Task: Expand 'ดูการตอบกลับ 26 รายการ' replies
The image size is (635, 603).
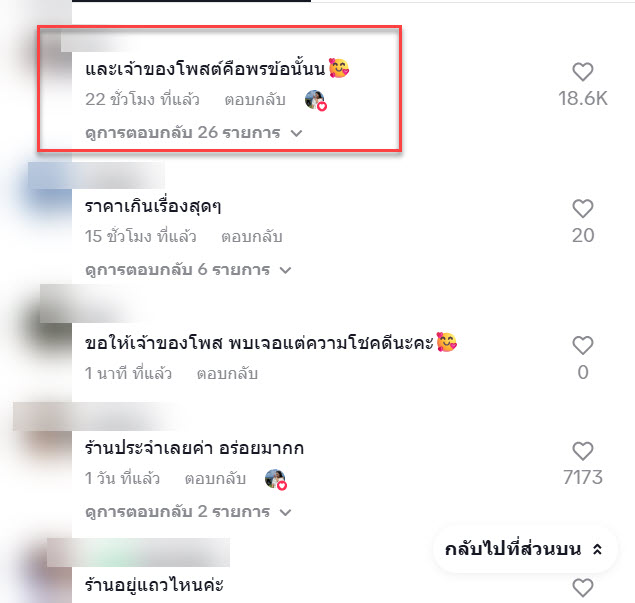Action: pos(194,133)
